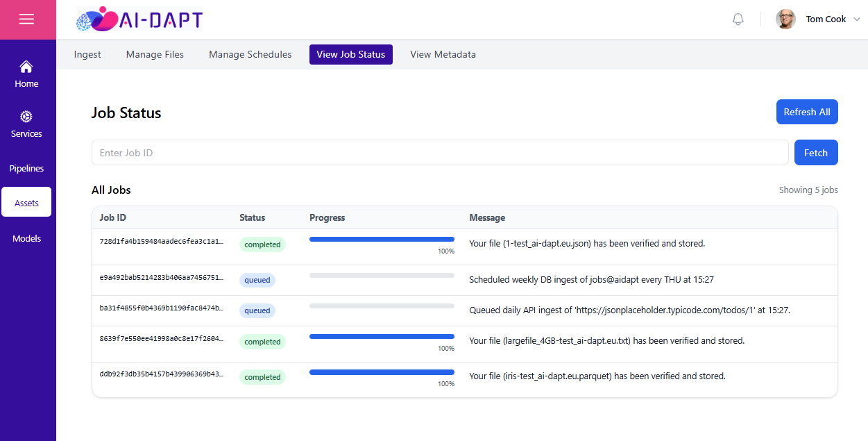Screen dimensions: 868x441
Task: Click progress bar of 1-test_ai-dapt.eu.json job
Action: click(382, 240)
